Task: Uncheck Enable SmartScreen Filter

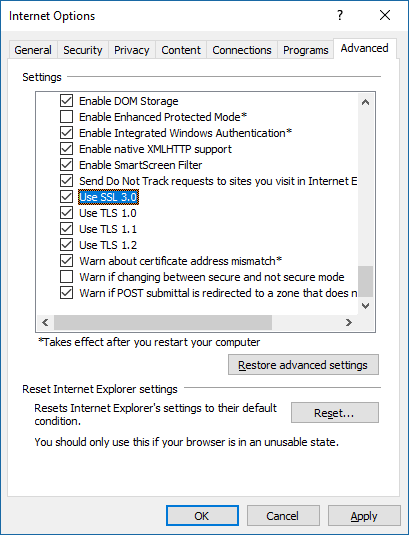Action: [x=67, y=165]
